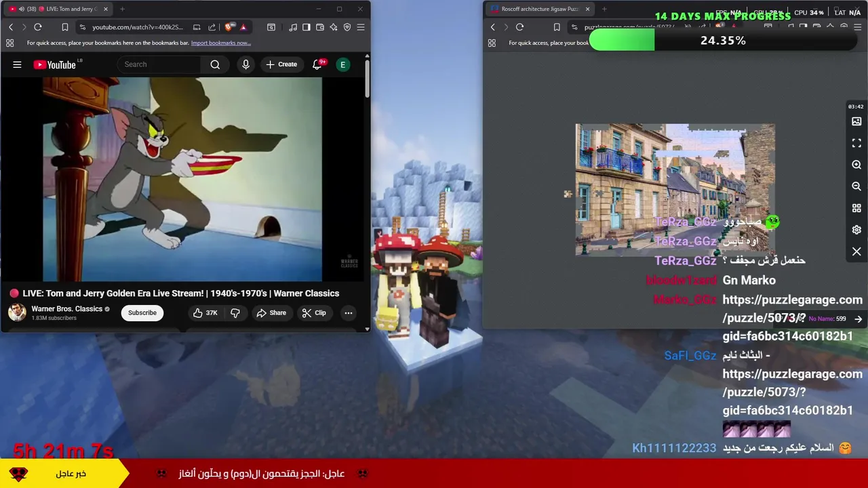Viewport: 868px width, 488px height.
Task: Close the puzzle via X icon in sidebar
Action: (856, 251)
